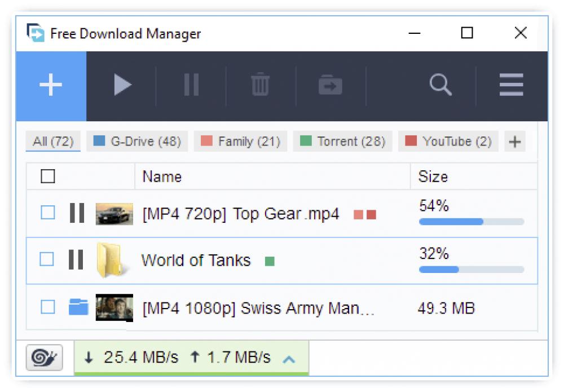
Task: Check the World of Tanks row checkbox
Action: coord(49,261)
